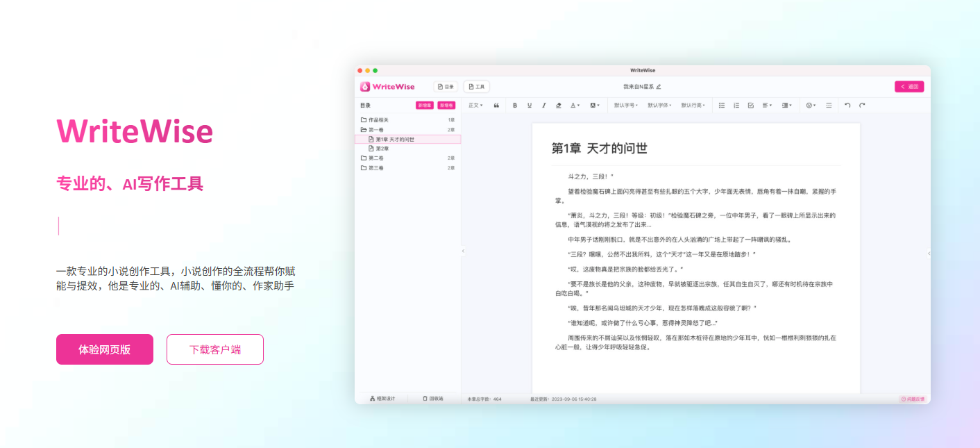
Task: Click the 问题反馈 feedback button
Action: pyautogui.click(x=913, y=399)
